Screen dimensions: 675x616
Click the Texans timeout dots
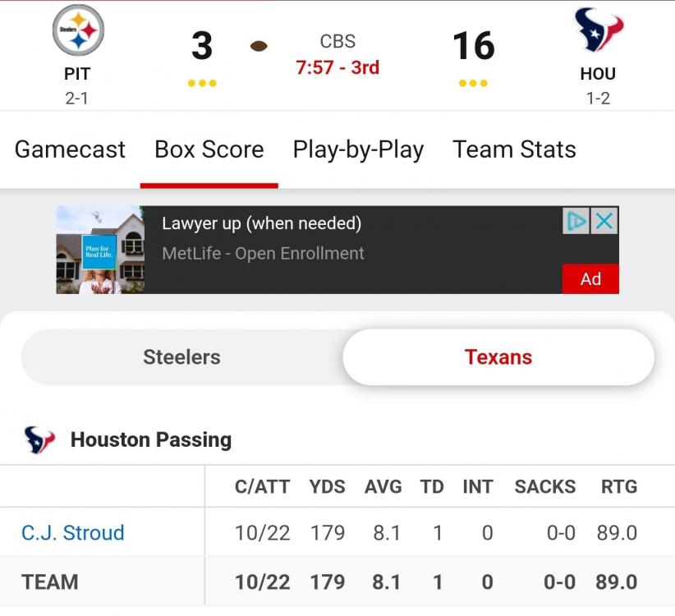point(474,83)
